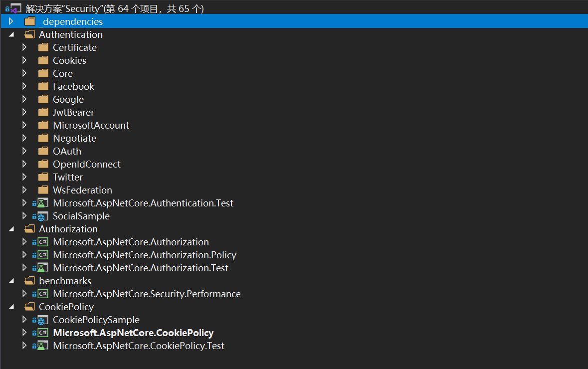Screen dimensions: 588x369
Task: Click the Authorization.Policy C# project icon
Action: (43, 255)
